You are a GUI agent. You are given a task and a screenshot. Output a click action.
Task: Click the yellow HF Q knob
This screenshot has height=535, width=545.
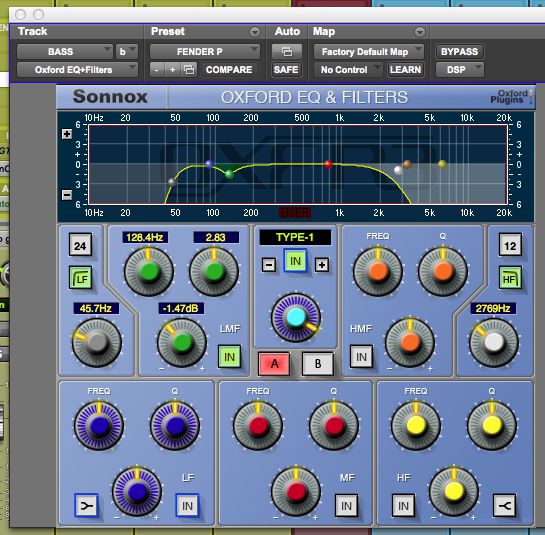(x=492, y=426)
